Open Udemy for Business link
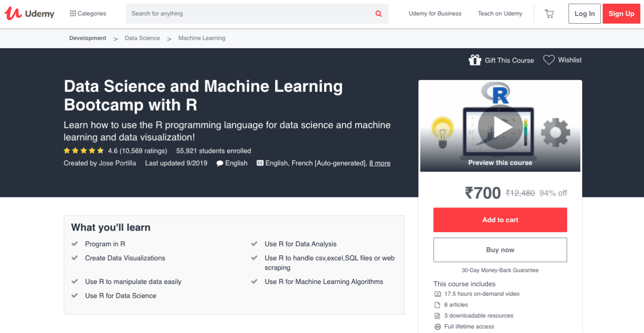Image resolution: width=644 pixels, height=333 pixels. (435, 14)
